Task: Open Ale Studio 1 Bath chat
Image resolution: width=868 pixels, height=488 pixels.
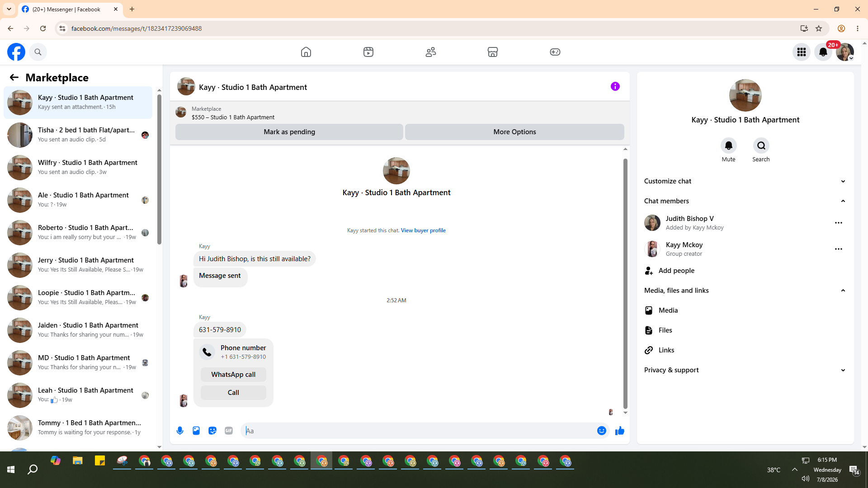Action: [x=78, y=200]
